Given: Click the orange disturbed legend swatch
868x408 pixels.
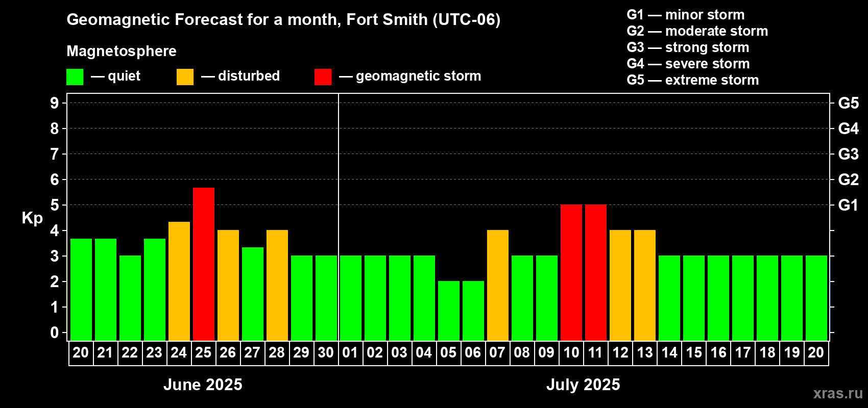Looking at the screenshot, I should (185, 77).
